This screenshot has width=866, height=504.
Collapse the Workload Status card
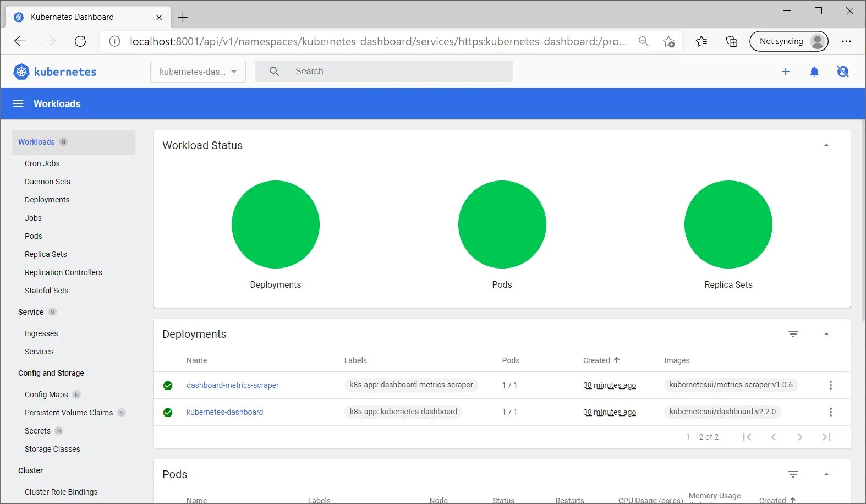[826, 145]
